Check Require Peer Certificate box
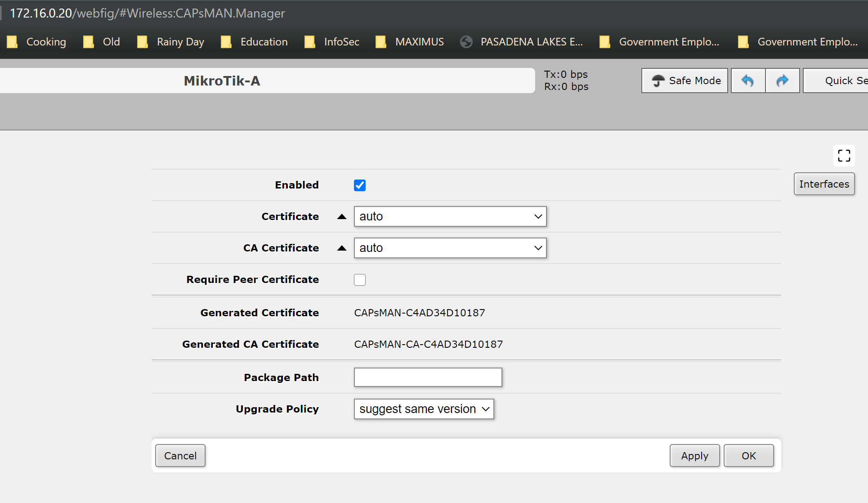Viewport: 868px width, 503px height. pos(360,280)
